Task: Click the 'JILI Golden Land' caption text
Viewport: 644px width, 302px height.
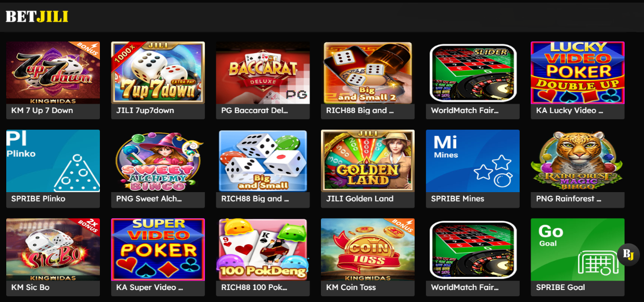Action: (359, 199)
